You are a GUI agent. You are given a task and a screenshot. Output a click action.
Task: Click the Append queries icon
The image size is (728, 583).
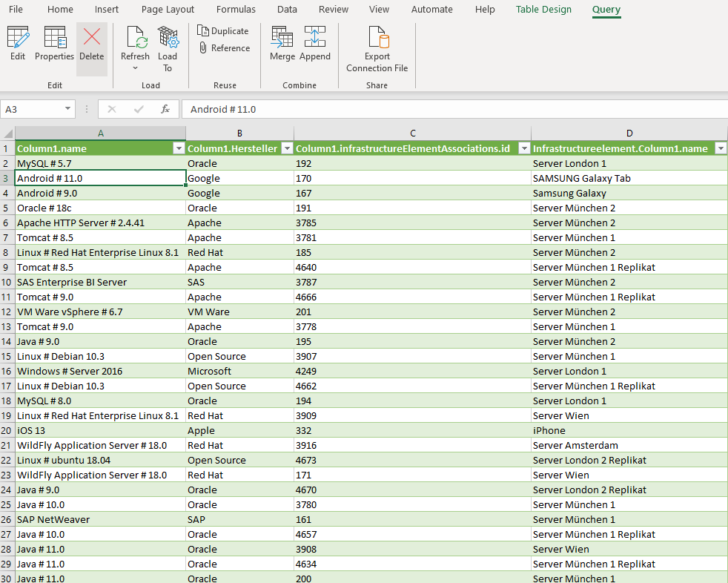[315, 45]
